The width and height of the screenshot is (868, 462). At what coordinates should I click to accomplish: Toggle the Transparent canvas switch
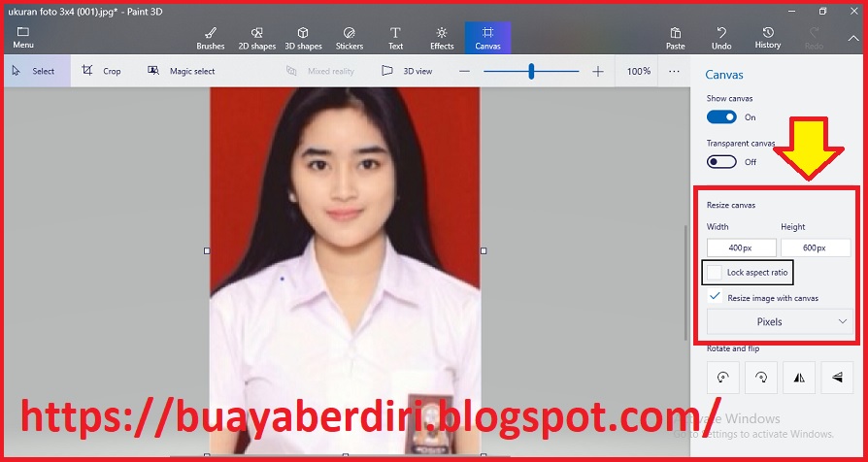[x=721, y=161]
